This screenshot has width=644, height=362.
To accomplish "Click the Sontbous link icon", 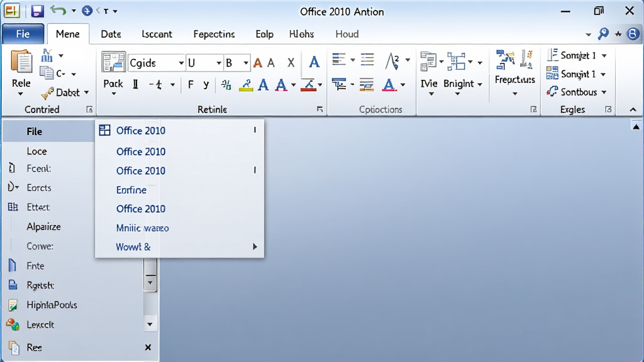I will pos(552,92).
